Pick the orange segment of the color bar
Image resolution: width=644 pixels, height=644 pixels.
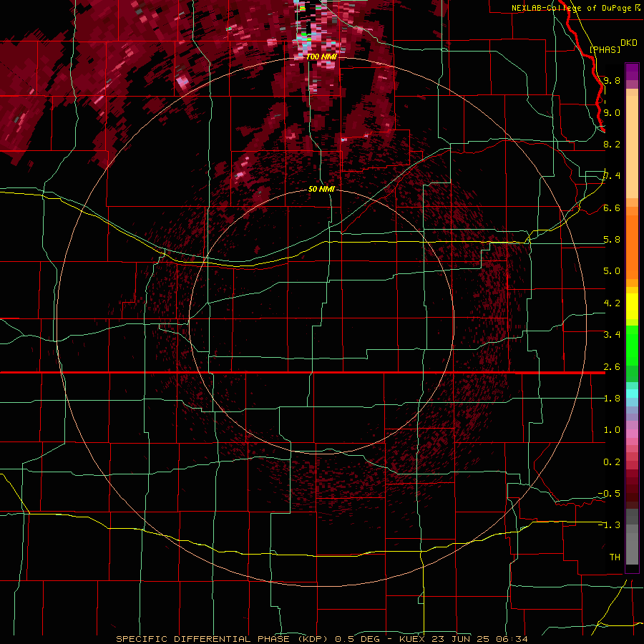pyautogui.click(x=632, y=246)
